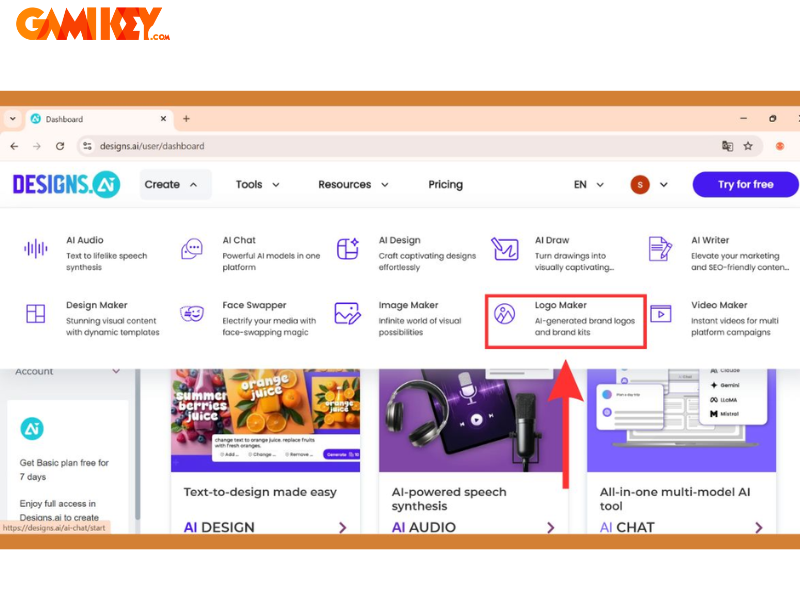Open the EN language dropdown

[x=589, y=185]
